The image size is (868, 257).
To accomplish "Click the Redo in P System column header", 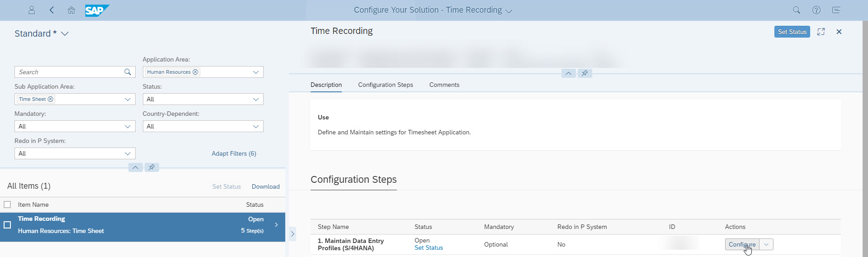I will click(x=582, y=227).
